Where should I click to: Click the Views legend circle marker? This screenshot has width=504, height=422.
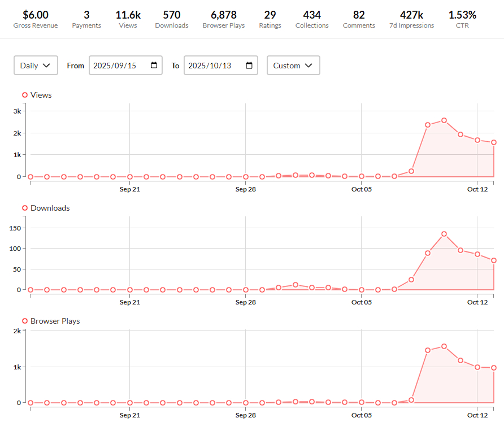coord(25,95)
